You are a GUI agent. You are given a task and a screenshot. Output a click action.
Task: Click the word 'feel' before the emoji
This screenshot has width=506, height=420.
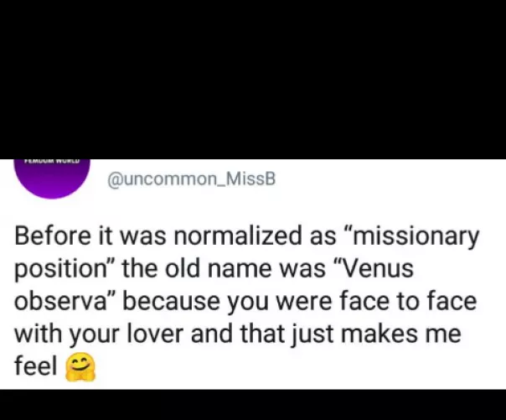tap(34, 366)
